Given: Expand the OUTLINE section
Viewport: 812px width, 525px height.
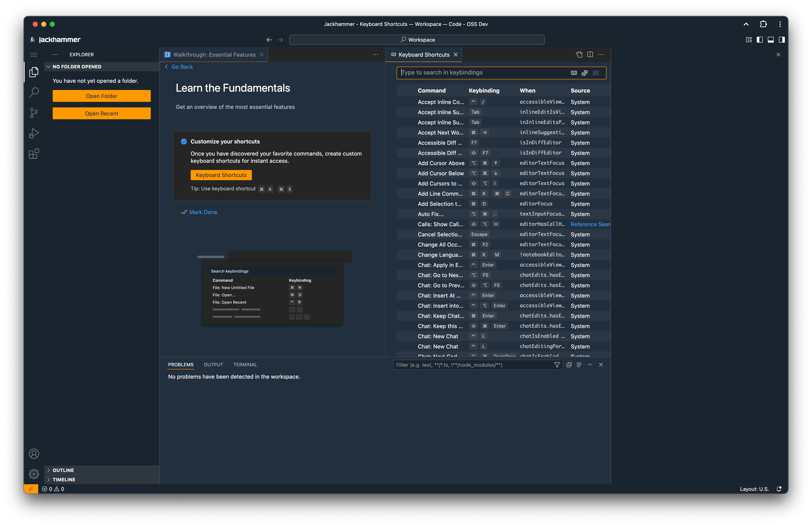Looking at the screenshot, I should coord(102,470).
